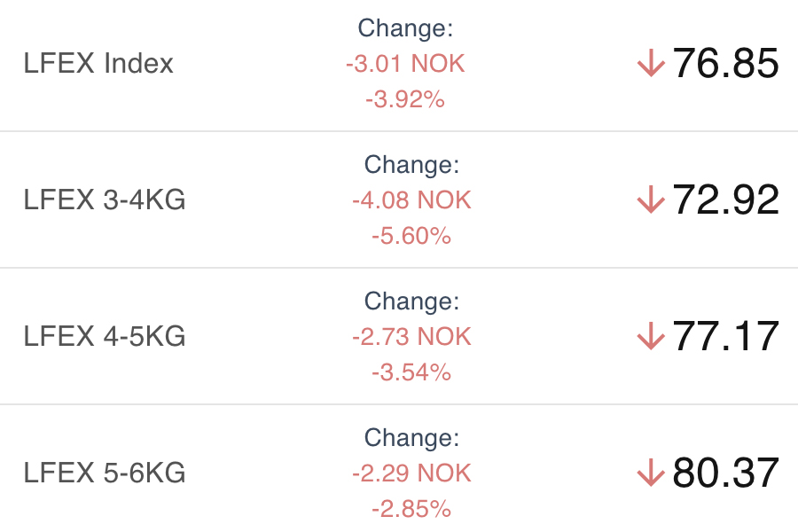Viewport: 798px width, 532px height.
Task: Click the 77.17 price value
Action: point(725,337)
